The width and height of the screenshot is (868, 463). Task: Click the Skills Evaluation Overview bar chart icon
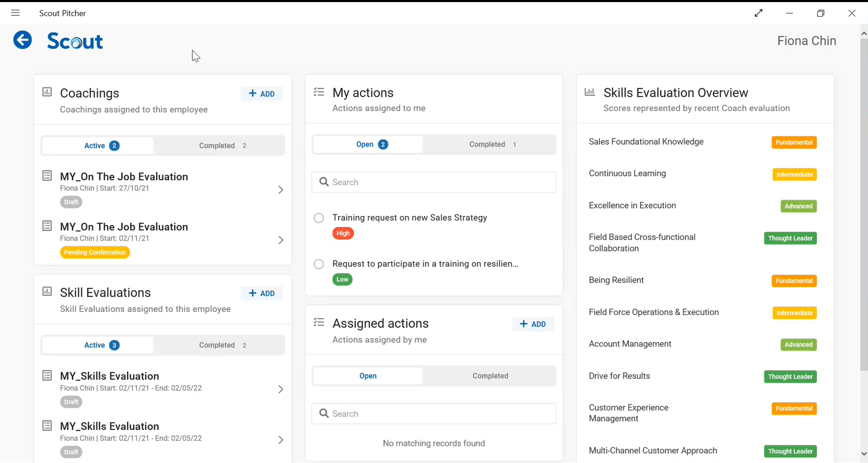coord(590,92)
